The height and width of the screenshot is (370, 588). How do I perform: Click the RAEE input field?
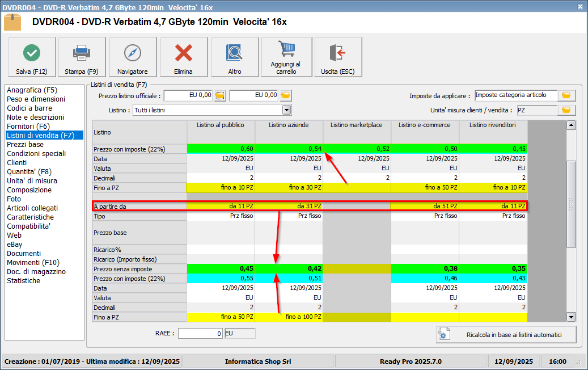[200, 334]
